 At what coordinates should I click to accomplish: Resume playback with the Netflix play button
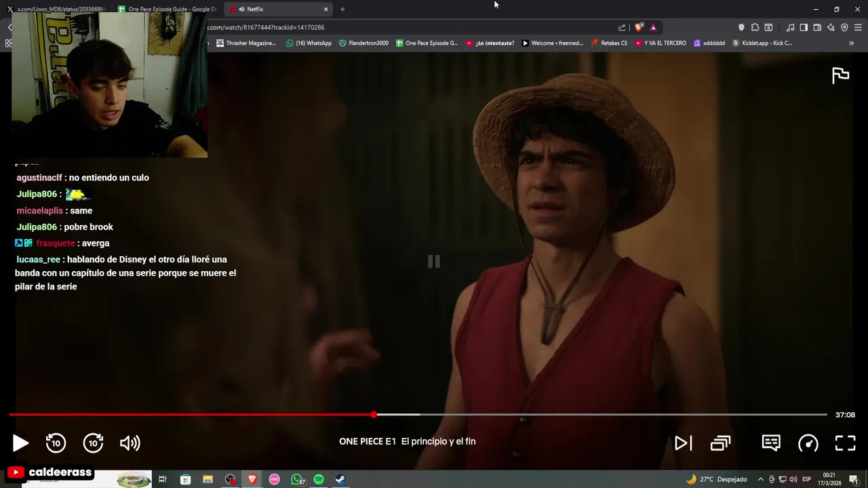click(x=20, y=443)
